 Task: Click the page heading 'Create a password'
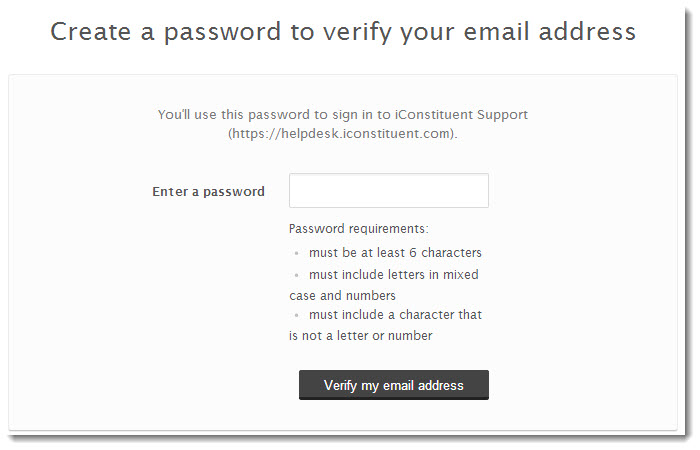166,32
